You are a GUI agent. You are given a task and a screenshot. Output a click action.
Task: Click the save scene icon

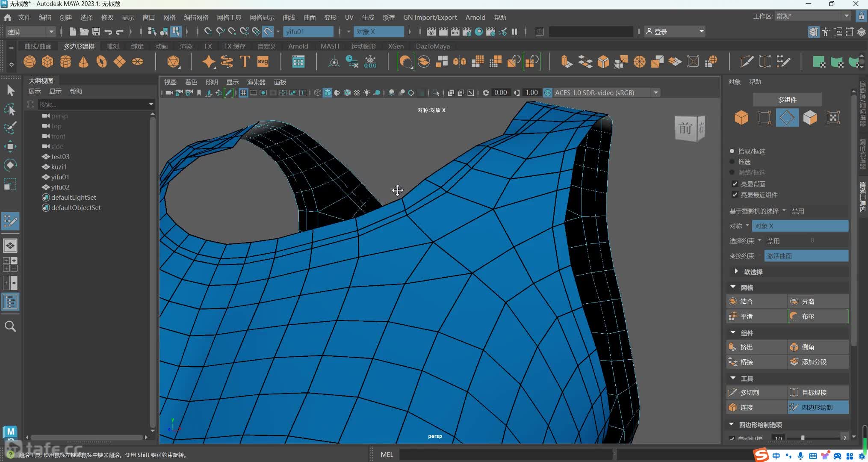[96, 32]
